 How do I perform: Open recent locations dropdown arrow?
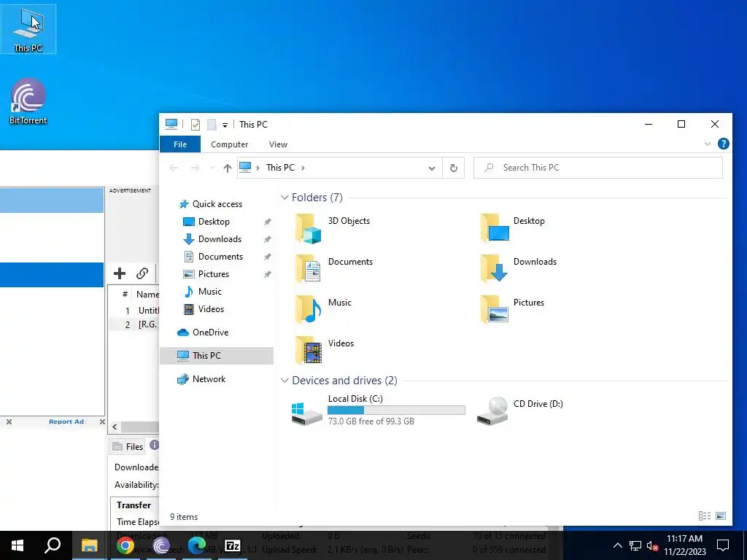pos(212,168)
